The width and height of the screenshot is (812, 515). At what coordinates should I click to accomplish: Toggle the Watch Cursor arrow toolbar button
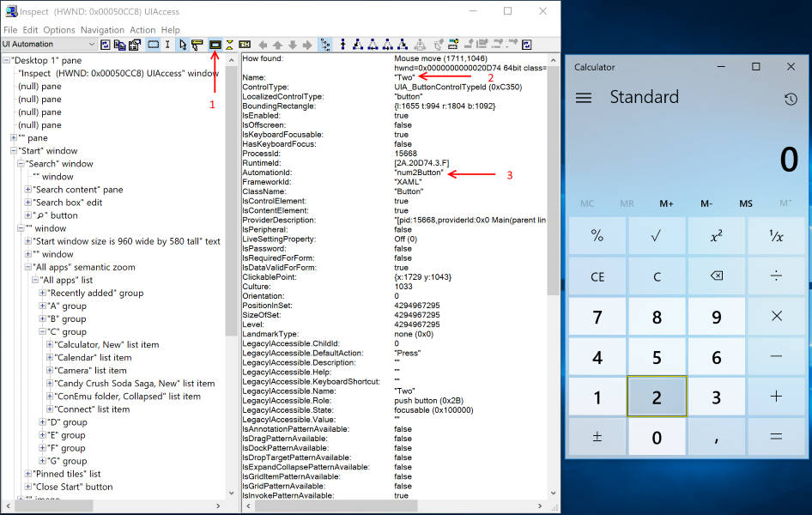pyautogui.click(x=183, y=45)
